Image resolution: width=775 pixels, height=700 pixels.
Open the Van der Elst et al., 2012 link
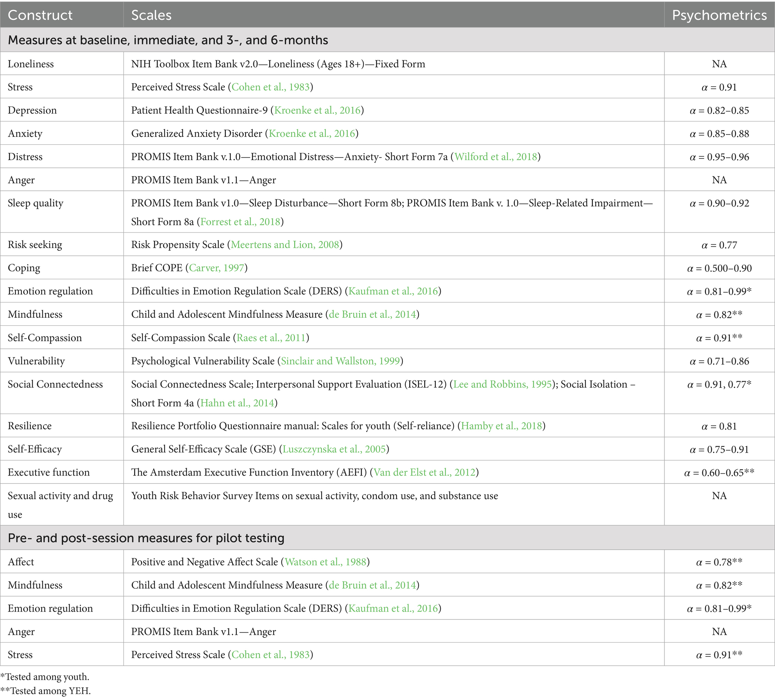[424, 473]
